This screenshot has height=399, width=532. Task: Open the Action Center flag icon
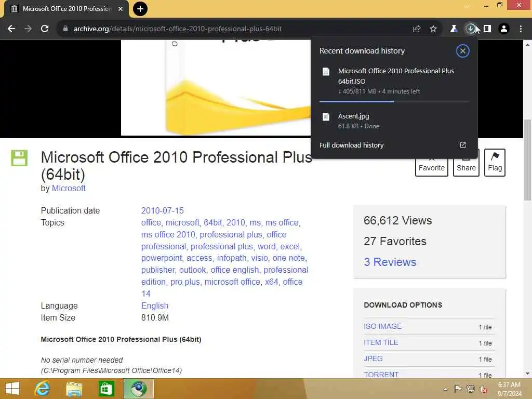pos(458,389)
